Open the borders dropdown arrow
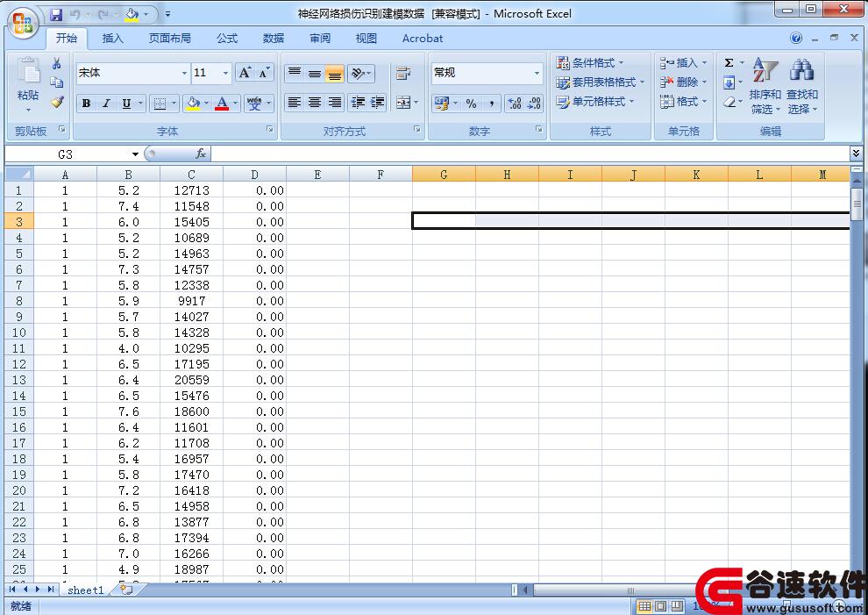The height and width of the screenshot is (615, 868). [174, 103]
